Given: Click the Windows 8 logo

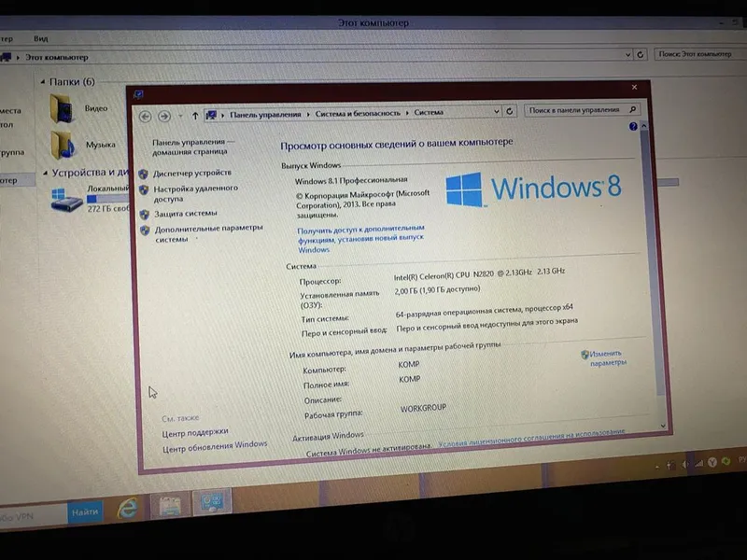Looking at the screenshot, I should point(533,189).
